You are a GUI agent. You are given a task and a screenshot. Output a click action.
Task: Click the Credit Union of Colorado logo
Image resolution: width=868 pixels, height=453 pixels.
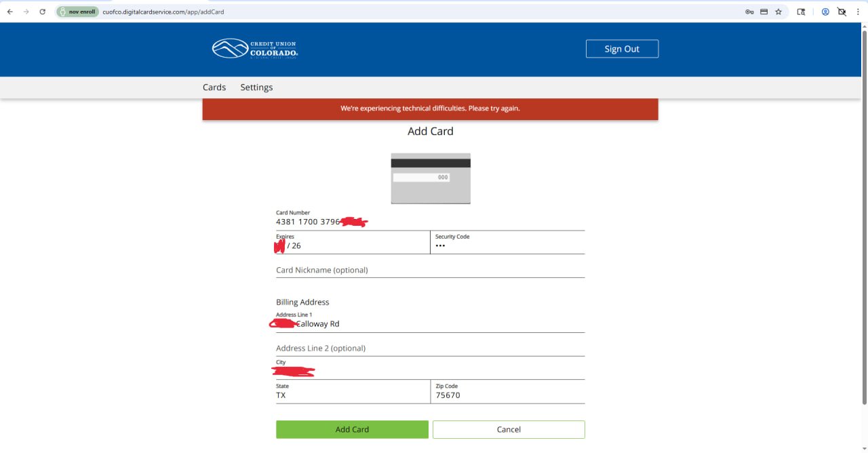pos(255,49)
